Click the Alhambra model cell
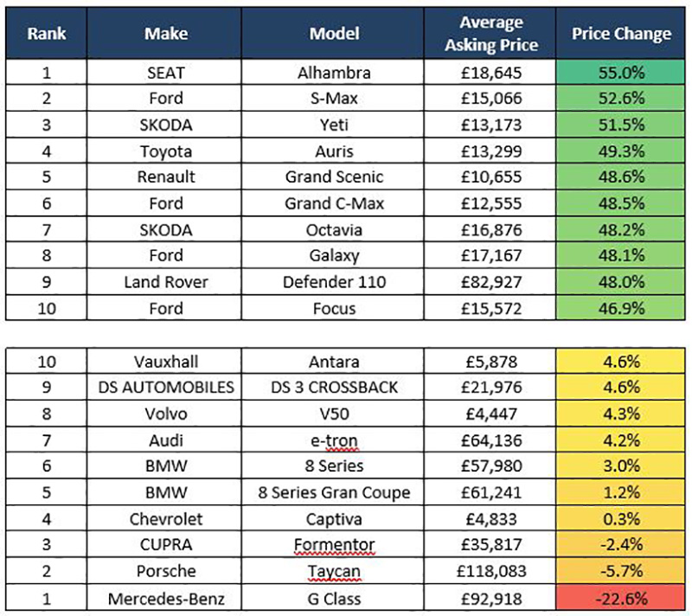The width and height of the screenshot is (692, 616). [334, 74]
